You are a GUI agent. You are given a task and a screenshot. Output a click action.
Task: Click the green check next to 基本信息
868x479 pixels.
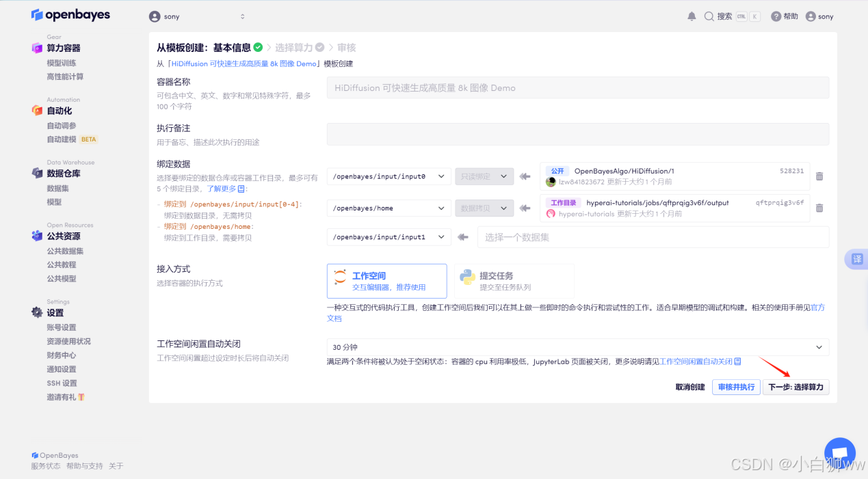click(258, 47)
